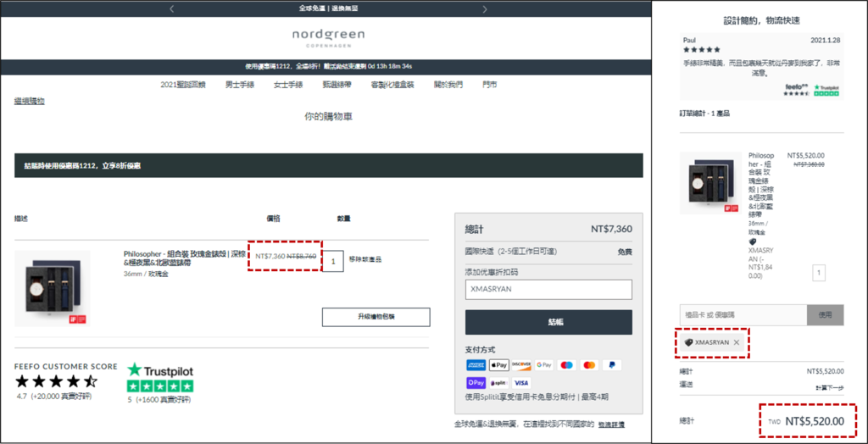This screenshot has width=868, height=444.
Task: Select the Apple Pay payment icon
Action: tap(498, 365)
